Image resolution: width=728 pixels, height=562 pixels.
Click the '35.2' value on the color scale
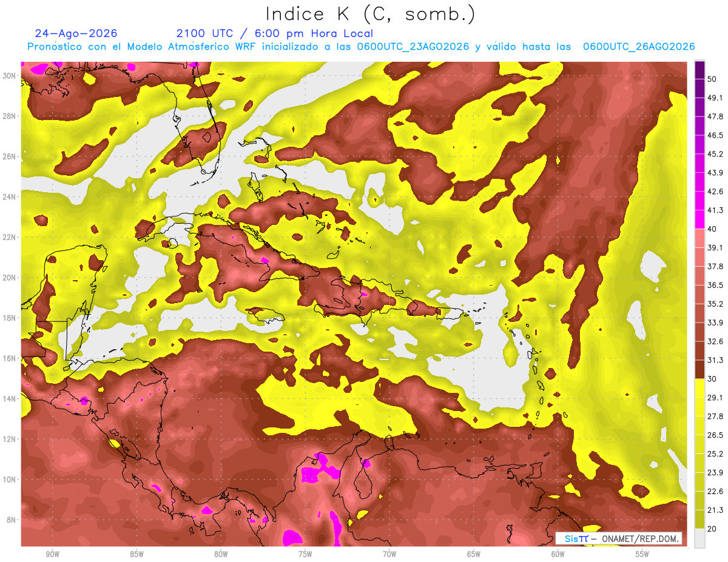coord(716,304)
